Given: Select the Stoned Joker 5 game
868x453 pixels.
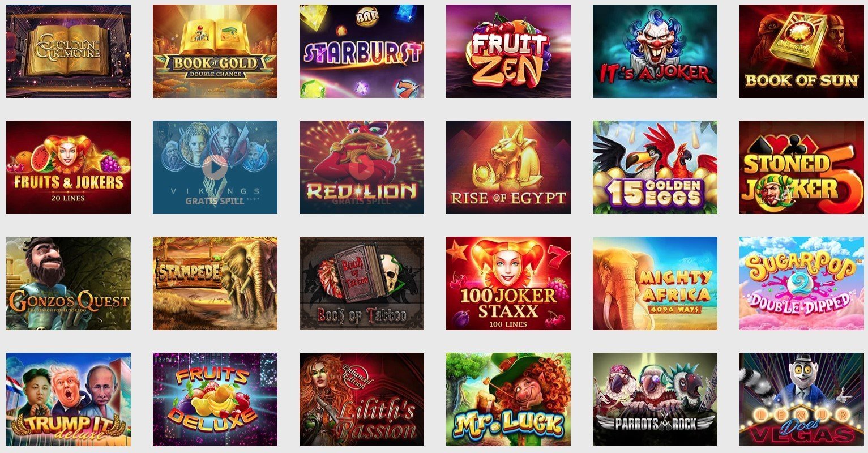Looking at the screenshot, I should [802, 167].
